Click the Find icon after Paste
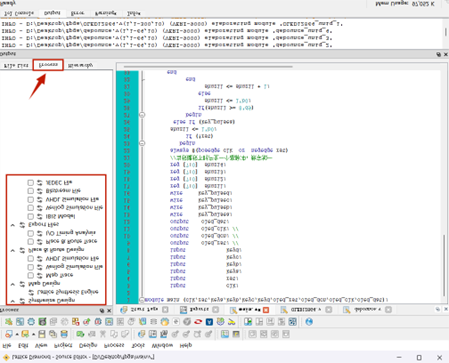 (141, 334)
